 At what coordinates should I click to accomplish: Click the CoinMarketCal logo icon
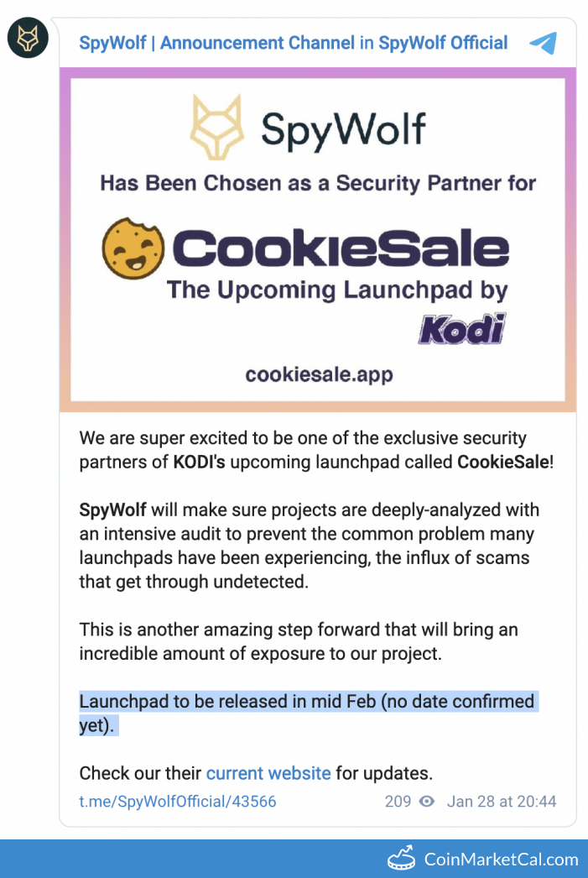tap(403, 859)
